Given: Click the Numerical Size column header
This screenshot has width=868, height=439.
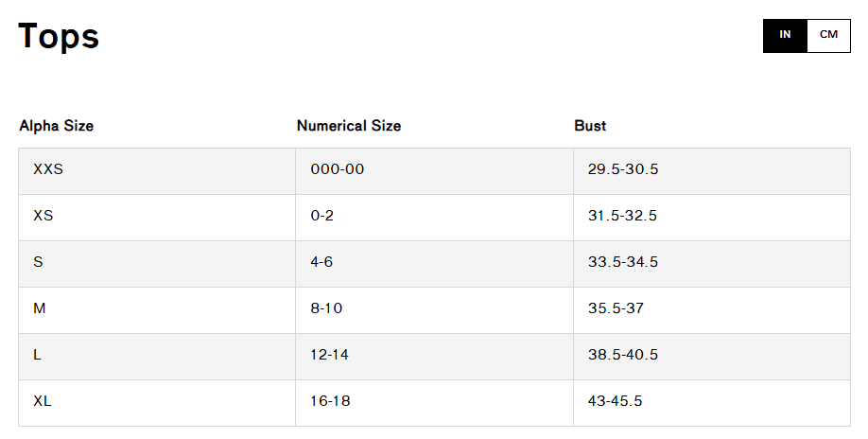Looking at the screenshot, I should (x=349, y=126).
